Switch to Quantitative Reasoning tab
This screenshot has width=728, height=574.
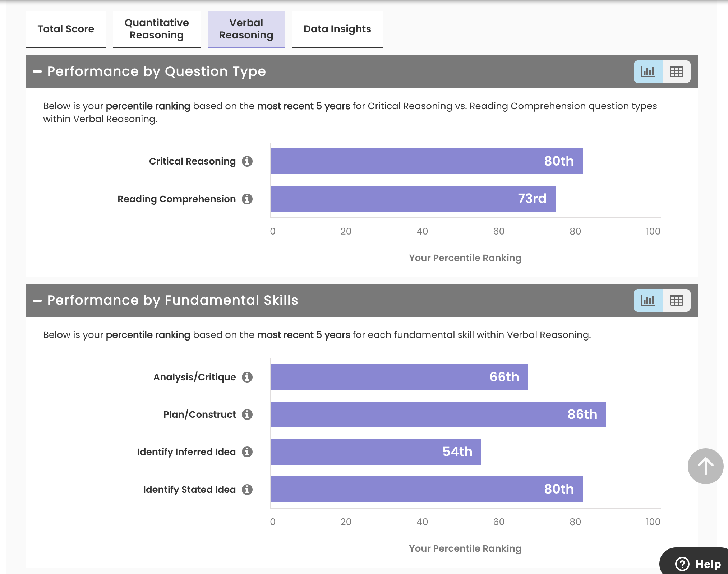(x=157, y=29)
